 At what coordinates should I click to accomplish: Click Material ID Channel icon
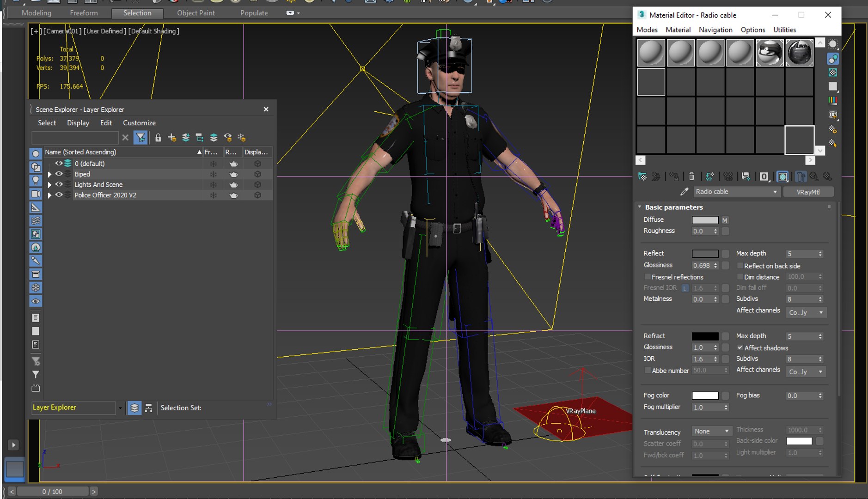tap(764, 176)
